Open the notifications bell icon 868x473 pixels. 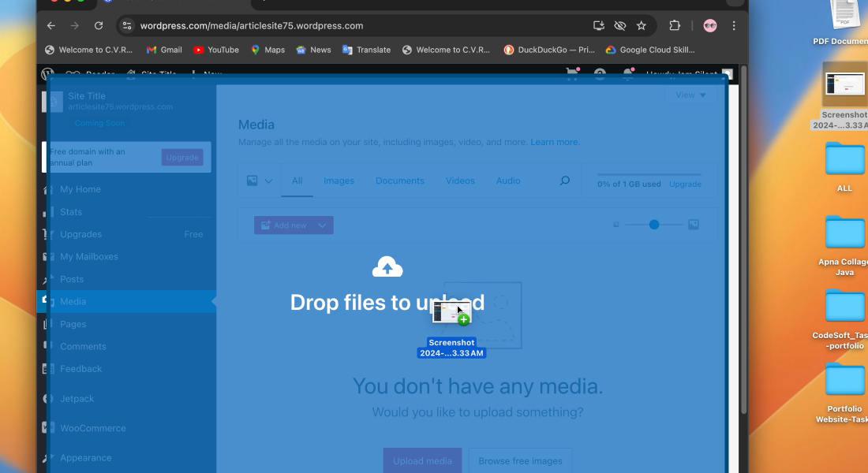click(x=628, y=73)
